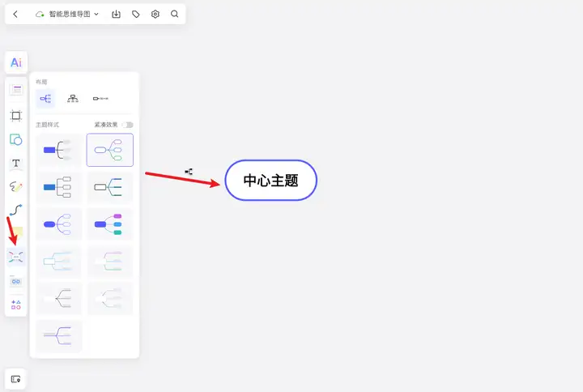This screenshot has height=392, width=583.
Task: Choose the org chart layout
Action: point(73,99)
